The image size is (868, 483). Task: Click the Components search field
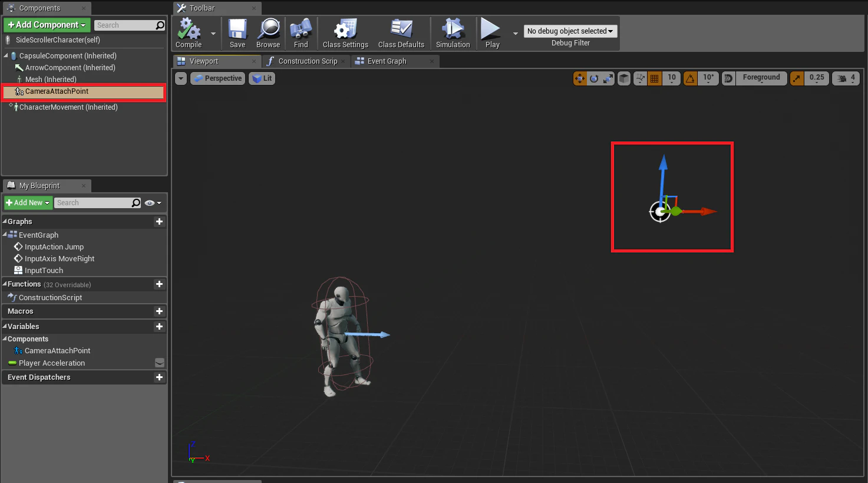click(x=130, y=25)
